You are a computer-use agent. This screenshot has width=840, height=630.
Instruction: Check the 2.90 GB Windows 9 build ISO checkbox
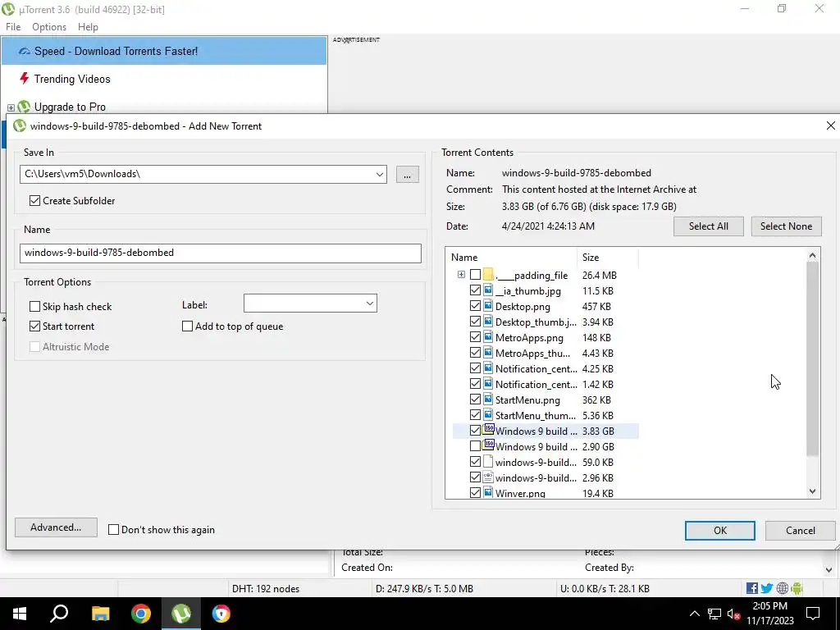click(x=475, y=446)
